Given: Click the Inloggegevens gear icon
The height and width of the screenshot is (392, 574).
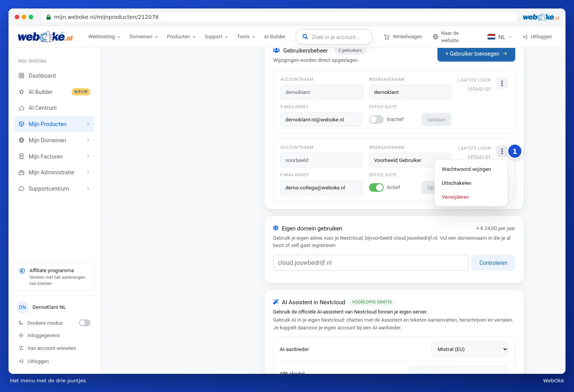Looking at the screenshot, I should [x=21, y=336].
